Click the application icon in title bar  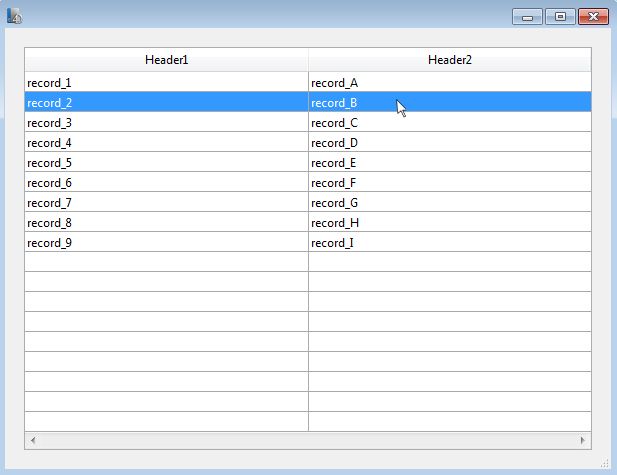point(14,16)
